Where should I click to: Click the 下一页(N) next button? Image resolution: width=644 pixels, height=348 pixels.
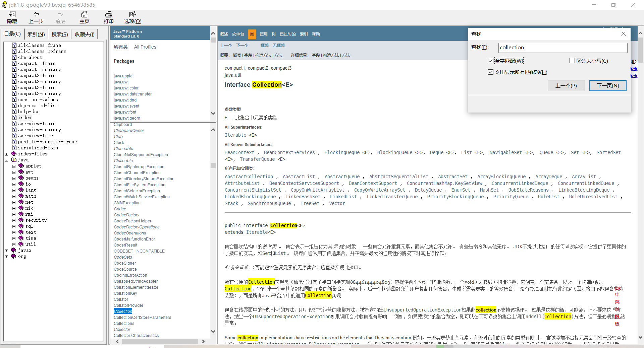coord(608,86)
